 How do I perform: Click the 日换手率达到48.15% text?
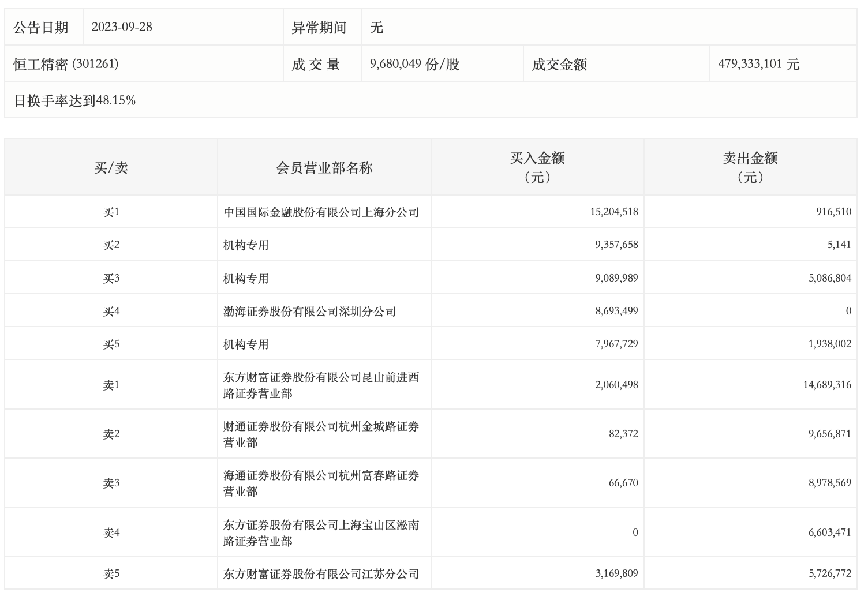[74, 100]
